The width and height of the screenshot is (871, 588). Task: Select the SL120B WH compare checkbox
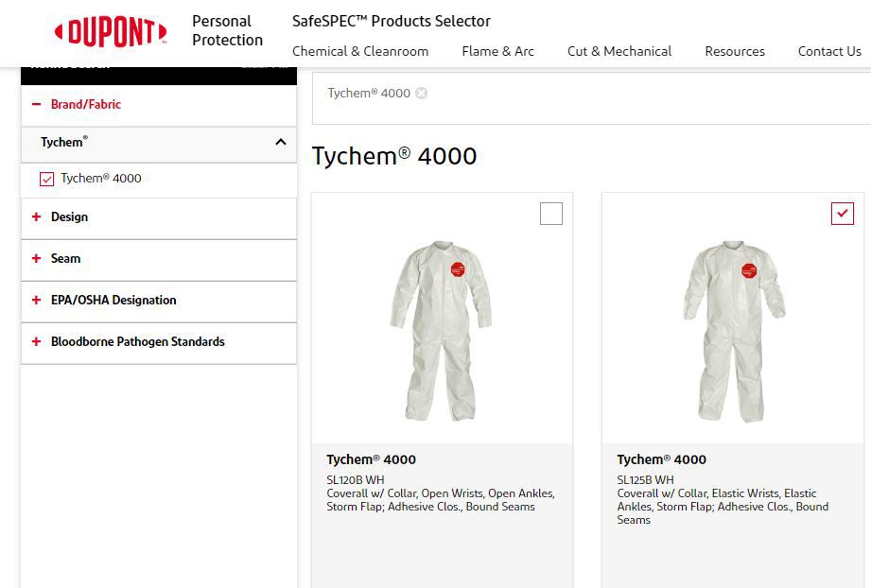[550, 214]
